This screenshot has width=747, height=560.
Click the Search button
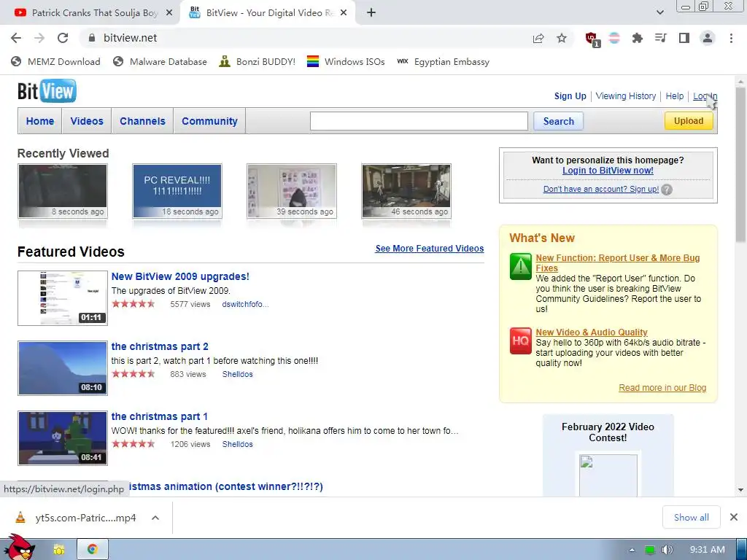(558, 122)
